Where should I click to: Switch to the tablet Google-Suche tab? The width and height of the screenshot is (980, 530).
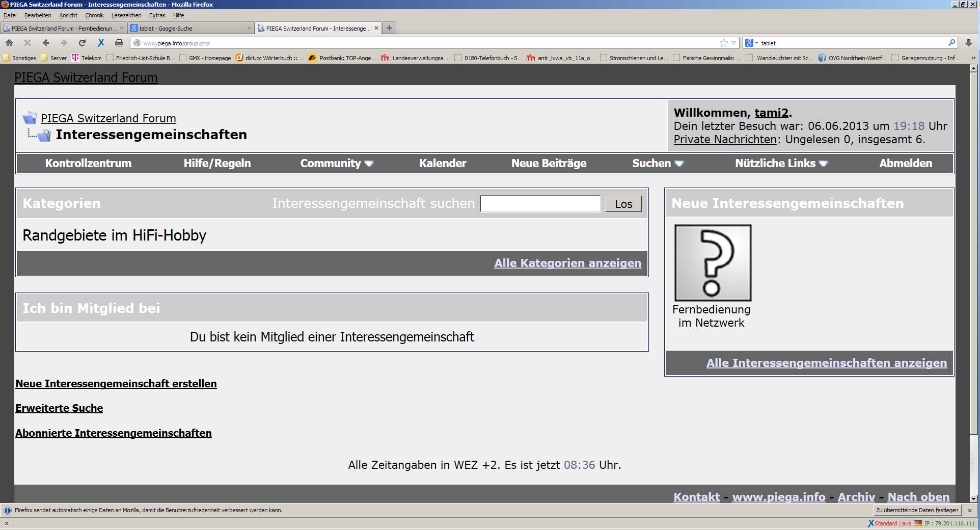pos(188,29)
